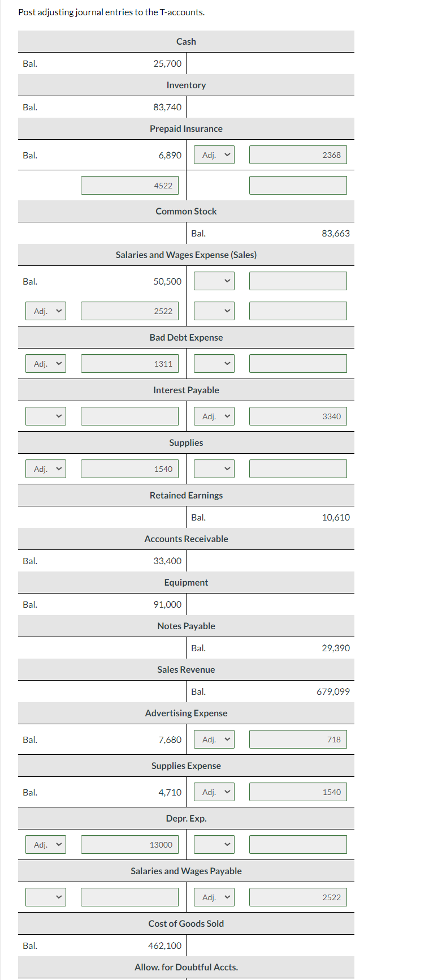Open Depr. Exp. debit Adj. dropdown
Screen dimensions: 442x980
pyautogui.click(x=46, y=845)
